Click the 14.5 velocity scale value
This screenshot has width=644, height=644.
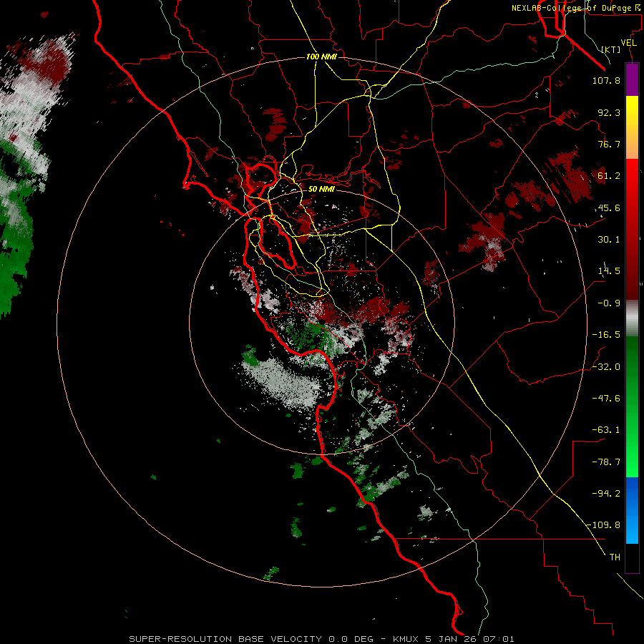coord(609,271)
